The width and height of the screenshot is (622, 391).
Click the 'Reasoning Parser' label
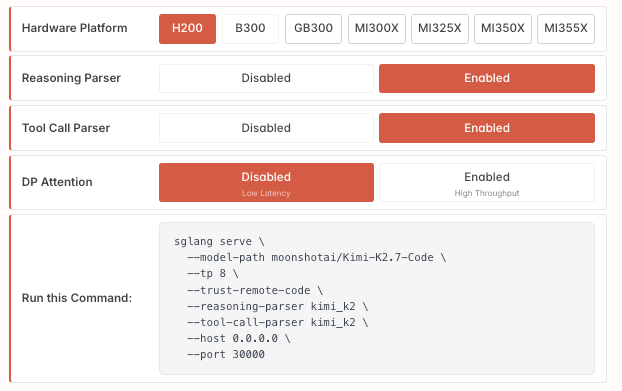tap(71, 78)
